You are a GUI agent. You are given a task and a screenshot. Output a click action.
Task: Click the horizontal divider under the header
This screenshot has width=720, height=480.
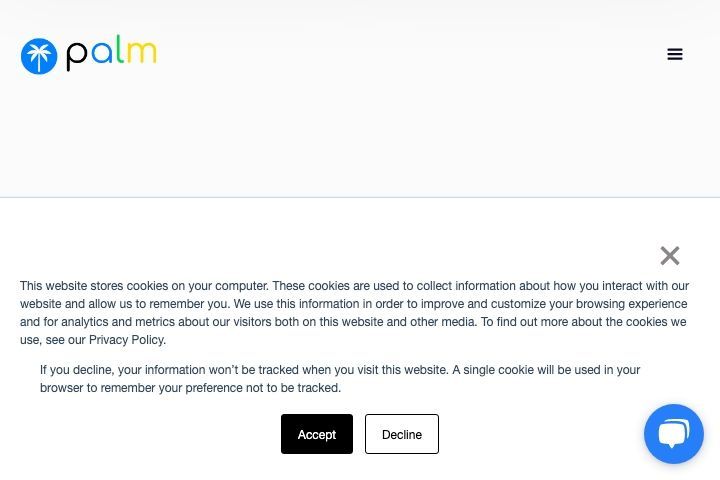pyautogui.click(x=360, y=198)
